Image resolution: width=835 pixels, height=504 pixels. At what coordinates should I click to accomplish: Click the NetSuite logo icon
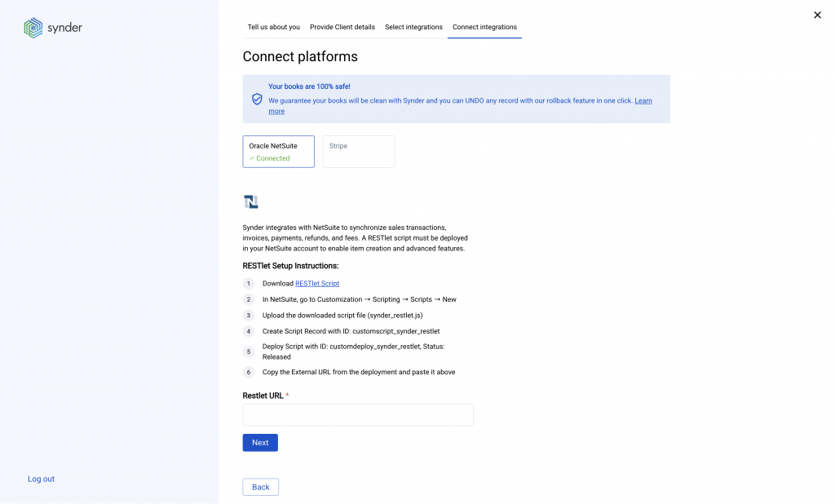pos(251,201)
